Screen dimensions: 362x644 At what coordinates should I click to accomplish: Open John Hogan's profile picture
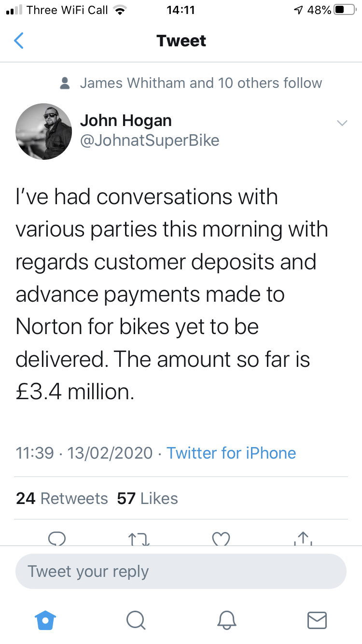43,131
